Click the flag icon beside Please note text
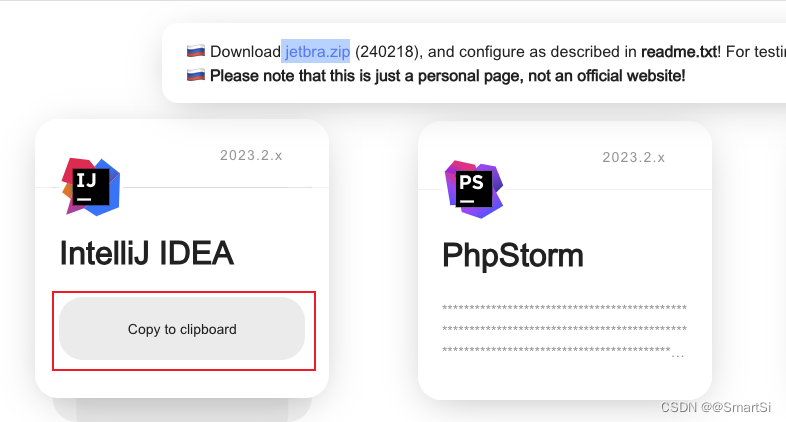The height and width of the screenshot is (422, 786). [x=195, y=75]
